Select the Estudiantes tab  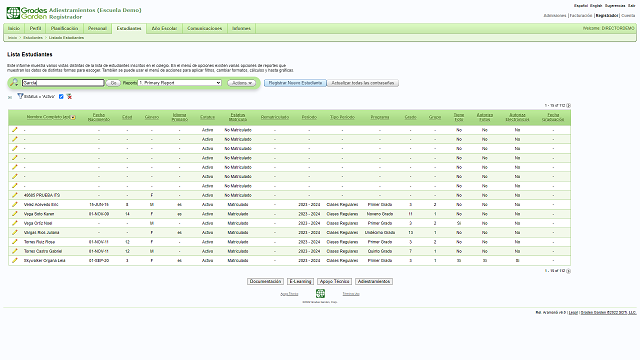click(x=129, y=28)
